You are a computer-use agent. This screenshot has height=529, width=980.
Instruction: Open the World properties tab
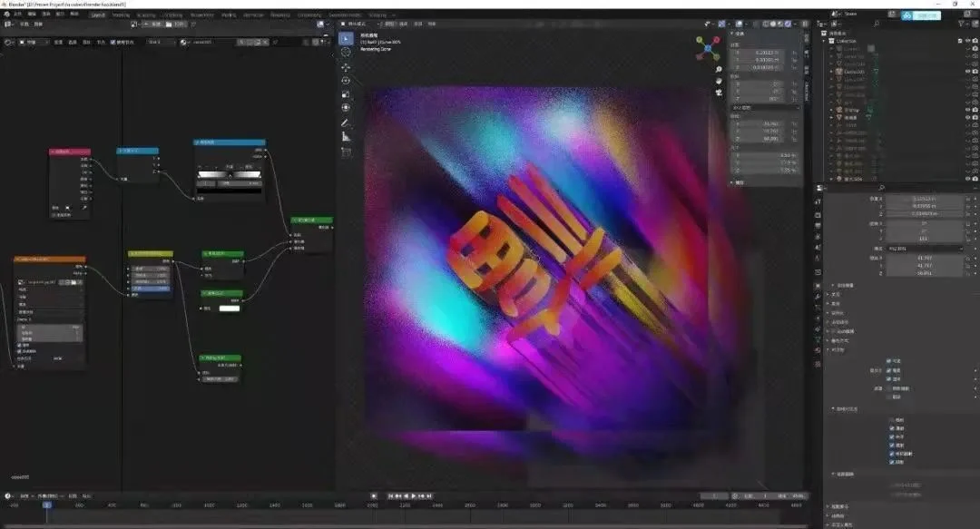(x=818, y=259)
